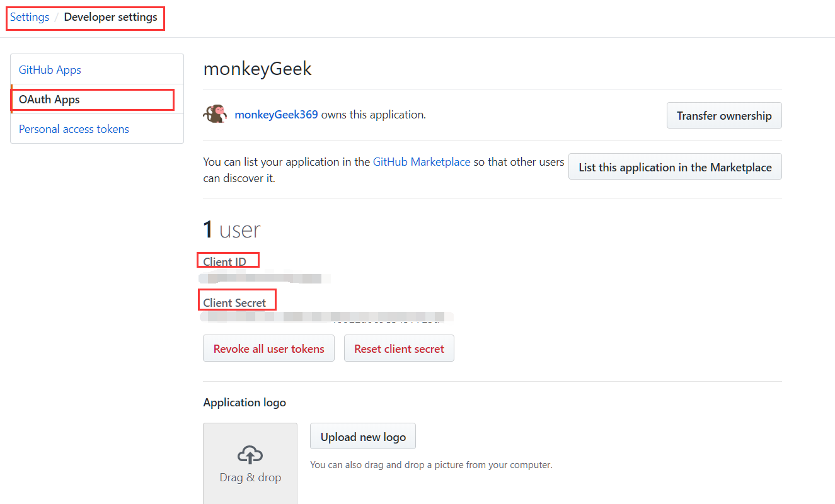
Task: Click the monkey avatar icon
Action: [x=214, y=114]
